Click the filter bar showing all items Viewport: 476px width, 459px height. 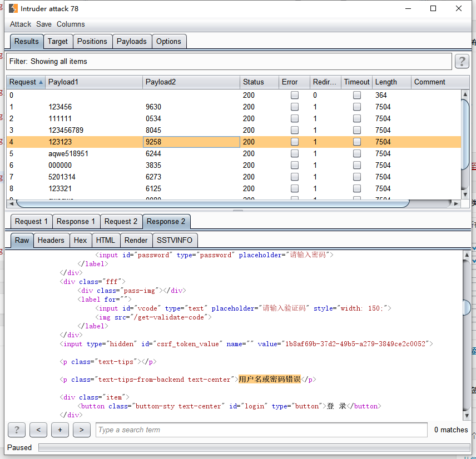click(x=229, y=61)
